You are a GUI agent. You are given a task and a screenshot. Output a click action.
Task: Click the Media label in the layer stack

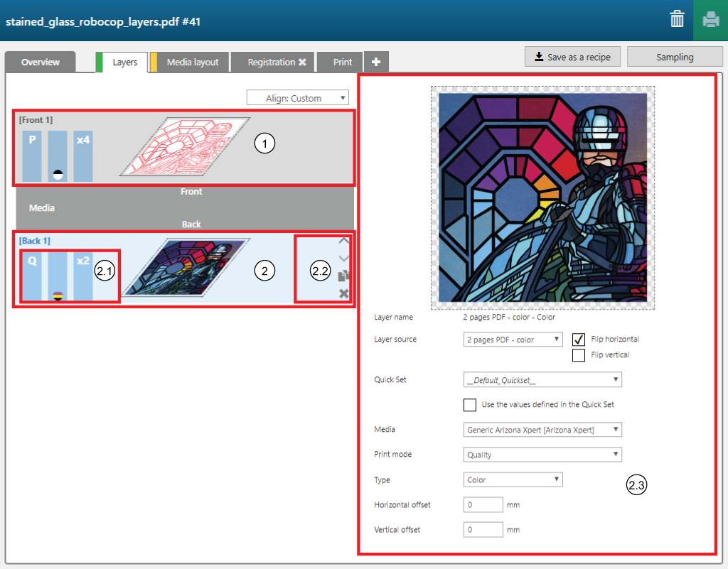point(42,207)
